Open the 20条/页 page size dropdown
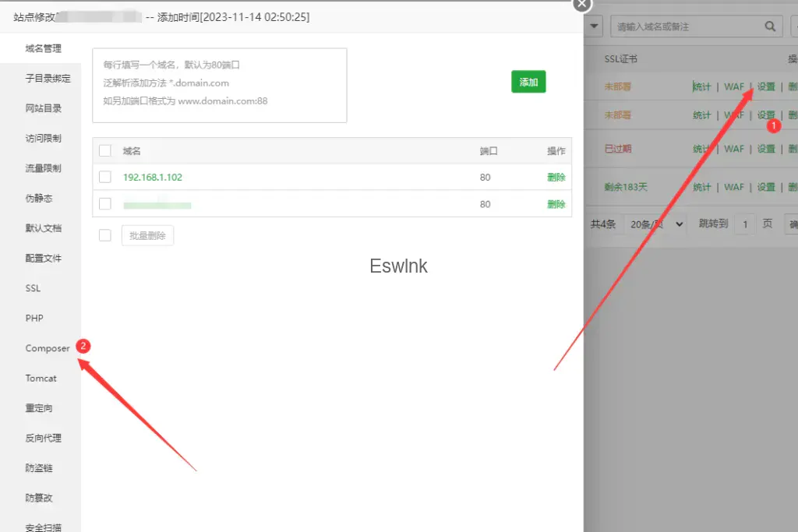Image resolution: width=798 pixels, height=532 pixels. coord(657,224)
